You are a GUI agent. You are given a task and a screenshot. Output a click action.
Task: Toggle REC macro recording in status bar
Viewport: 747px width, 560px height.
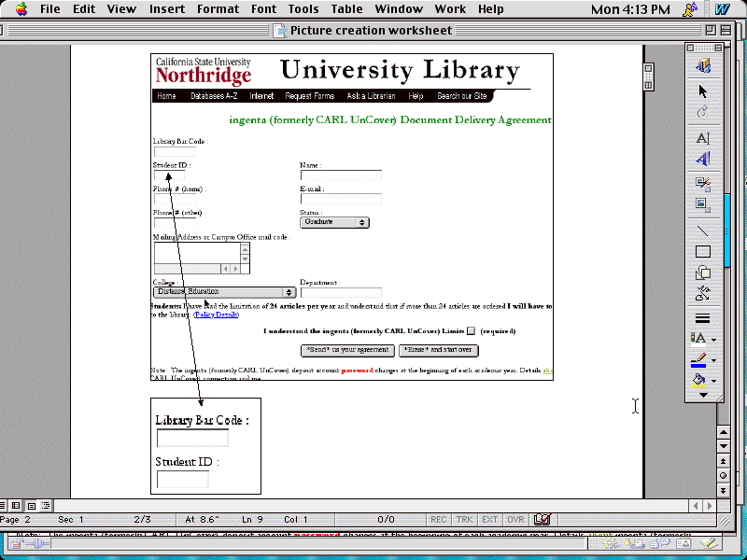(x=438, y=520)
